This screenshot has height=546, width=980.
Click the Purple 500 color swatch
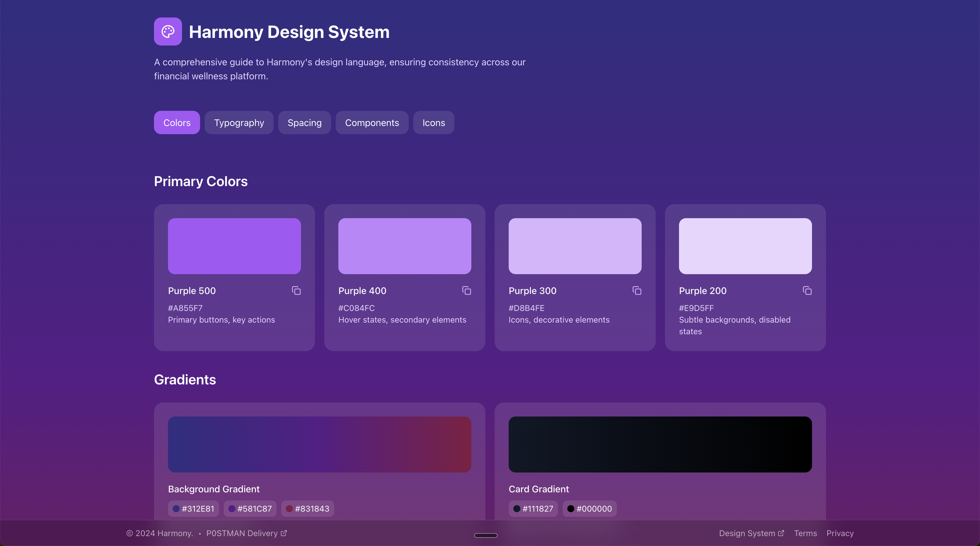pyautogui.click(x=234, y=246)
